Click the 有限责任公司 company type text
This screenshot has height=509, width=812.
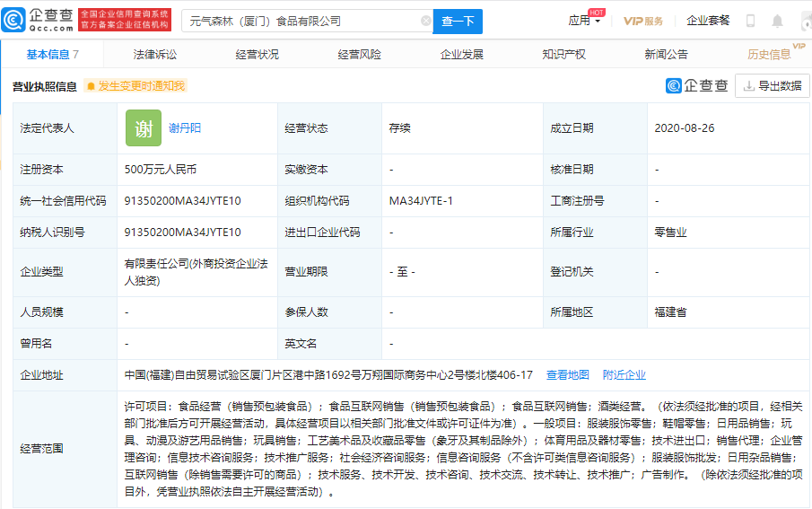click(x=196, y=272)
